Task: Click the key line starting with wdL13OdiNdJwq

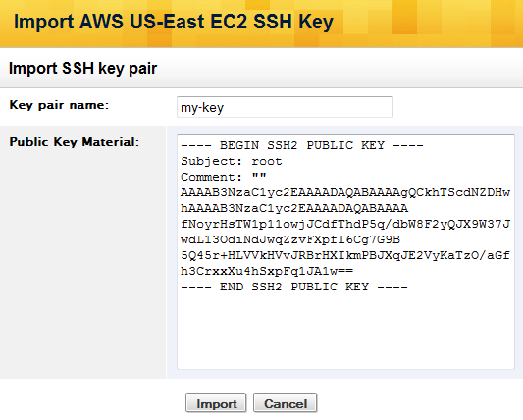Action: click(x=290, y=239)
